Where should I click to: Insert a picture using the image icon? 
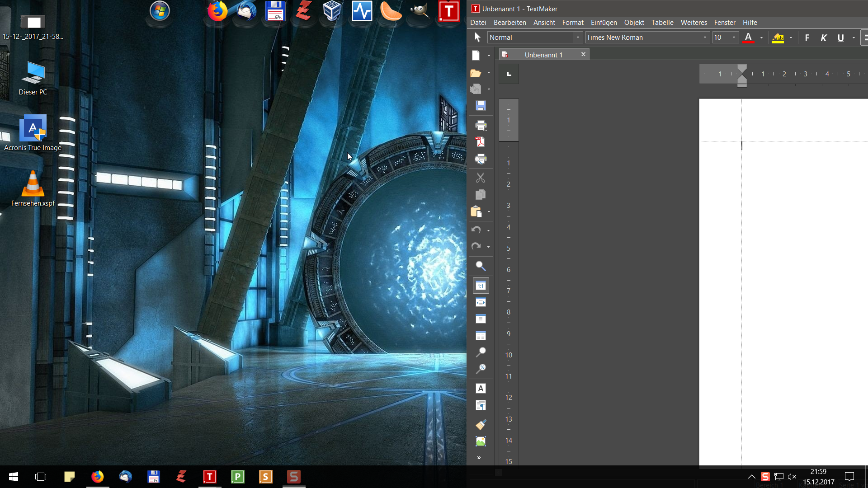[481, 441]
